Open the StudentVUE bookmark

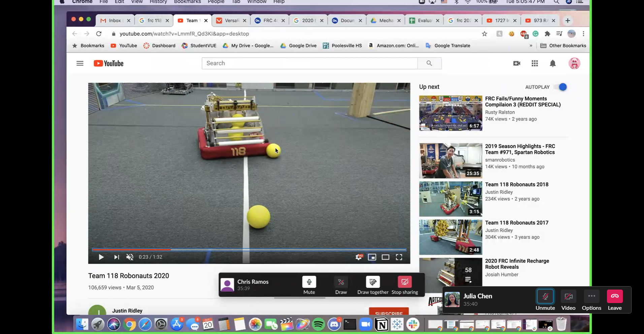pos(199,45)
